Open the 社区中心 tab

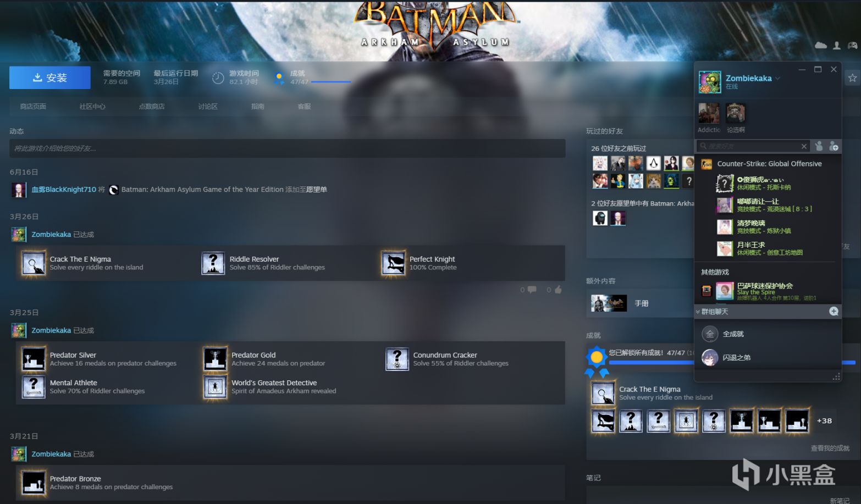point(92,107)
